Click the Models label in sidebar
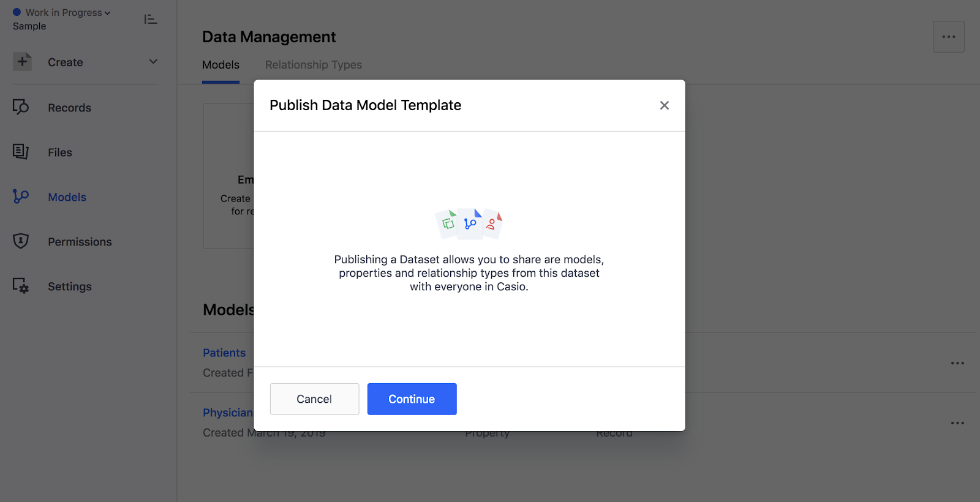This screenshot has height=502, width=980. point(67,197)
